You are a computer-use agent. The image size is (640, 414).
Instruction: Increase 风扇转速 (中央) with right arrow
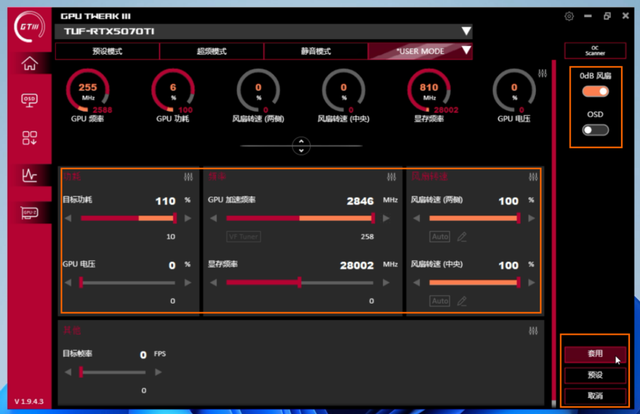(531, 283)
